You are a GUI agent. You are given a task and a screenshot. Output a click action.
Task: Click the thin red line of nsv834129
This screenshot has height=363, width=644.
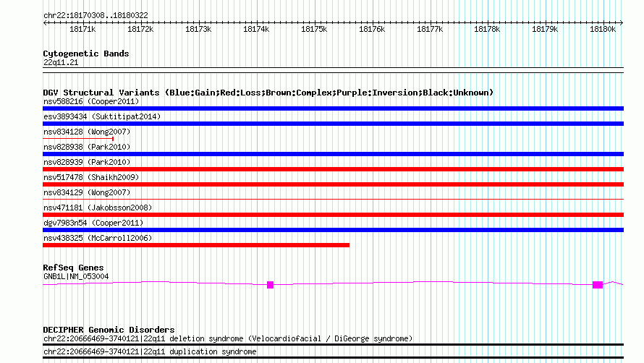[333, 199]
